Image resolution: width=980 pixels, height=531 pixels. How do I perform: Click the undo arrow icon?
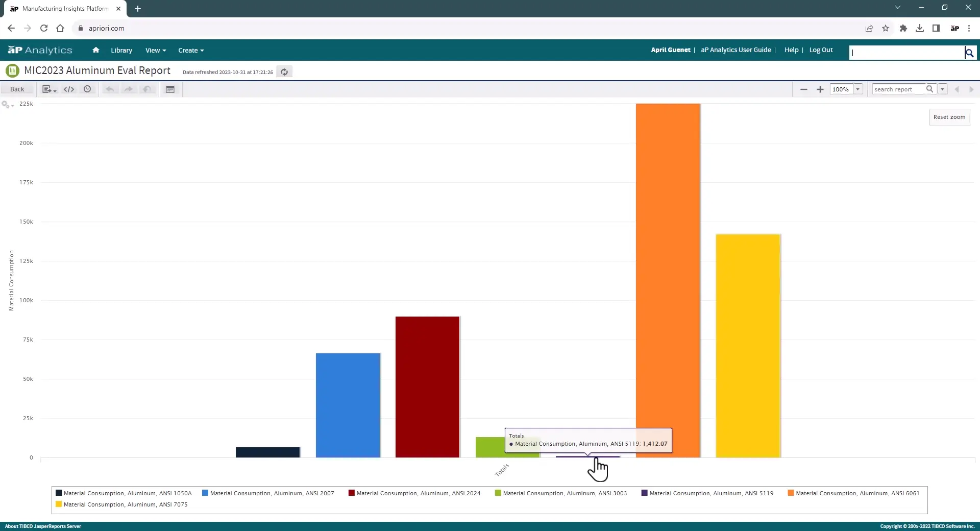coord(110,89)
